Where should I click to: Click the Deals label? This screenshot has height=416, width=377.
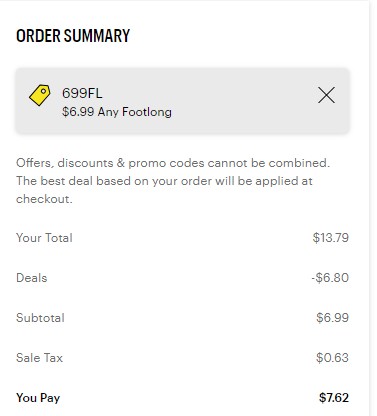click(32, 278)
